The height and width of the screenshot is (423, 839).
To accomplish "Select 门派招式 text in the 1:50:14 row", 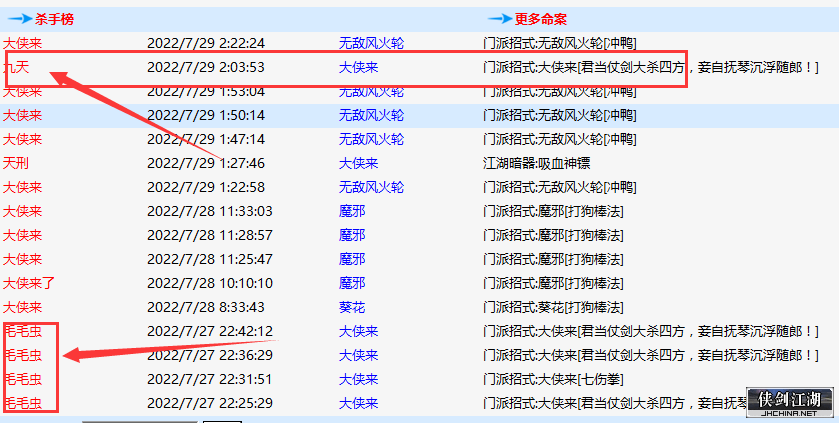I will pos(559,116).
